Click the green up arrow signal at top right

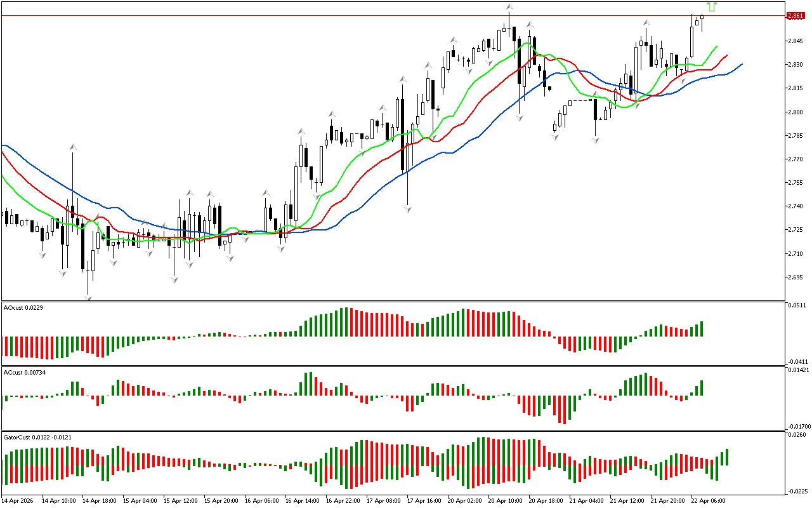coord(712,6)
